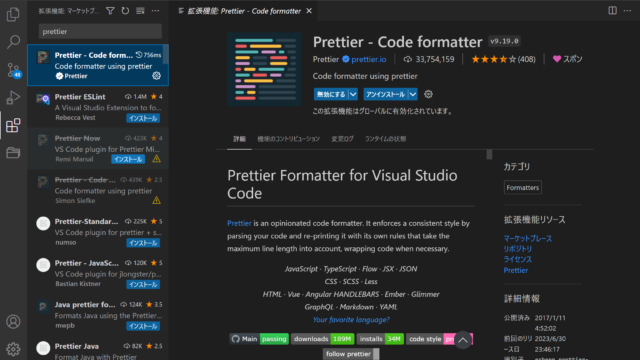The width and height of the screenshot is (640, 360).
Task: Install the Prettier-Standard extension
Action: 143,243
